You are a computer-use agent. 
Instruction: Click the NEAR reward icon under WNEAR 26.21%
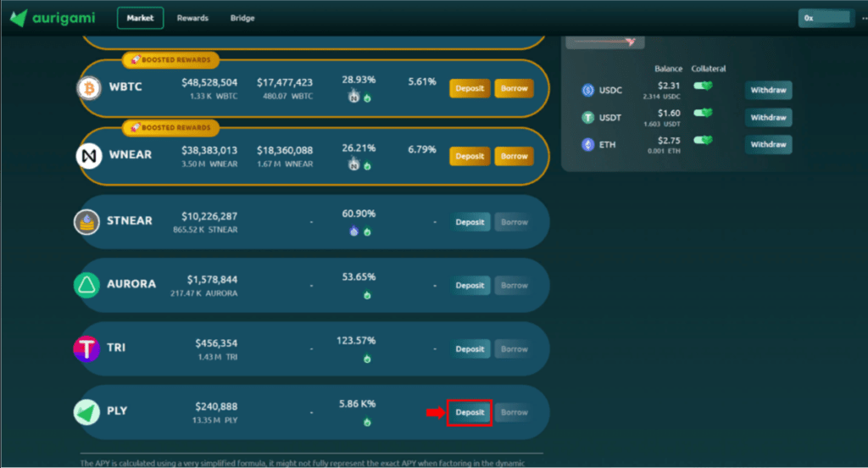coord(353,164)
